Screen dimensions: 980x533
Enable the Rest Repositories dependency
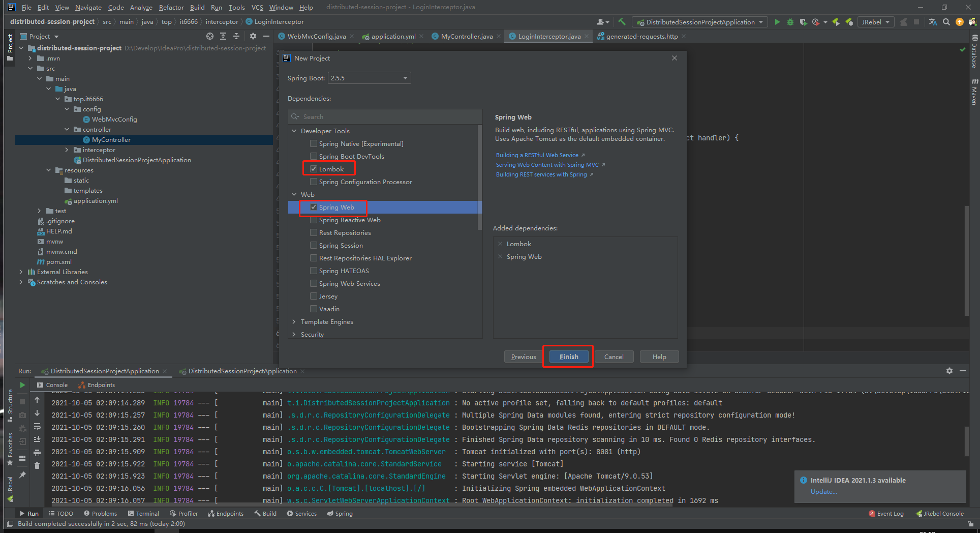[x=314, y=232]
